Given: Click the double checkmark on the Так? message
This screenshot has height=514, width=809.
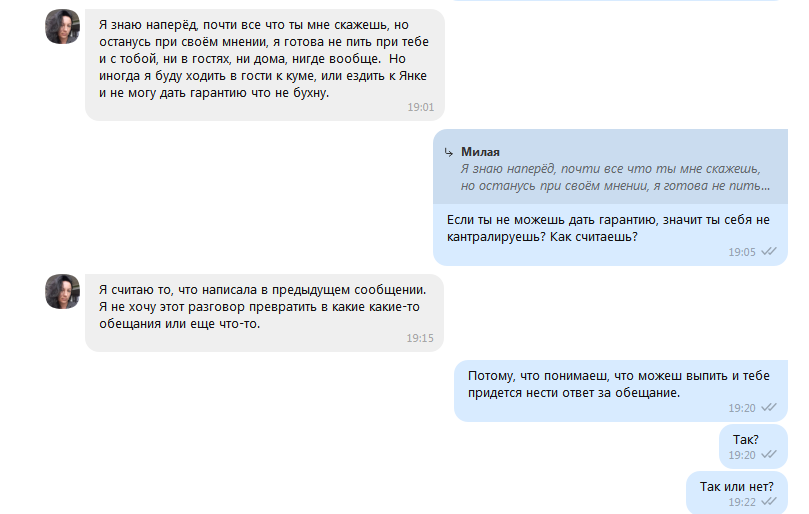Looking at the screenshot, I should (x=769, y=455).
